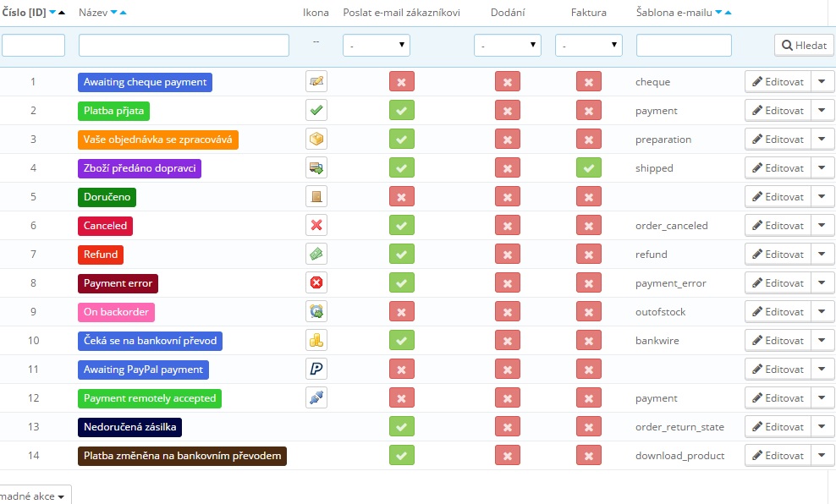Open Faktura filter dropdown

tap(589, 46)
